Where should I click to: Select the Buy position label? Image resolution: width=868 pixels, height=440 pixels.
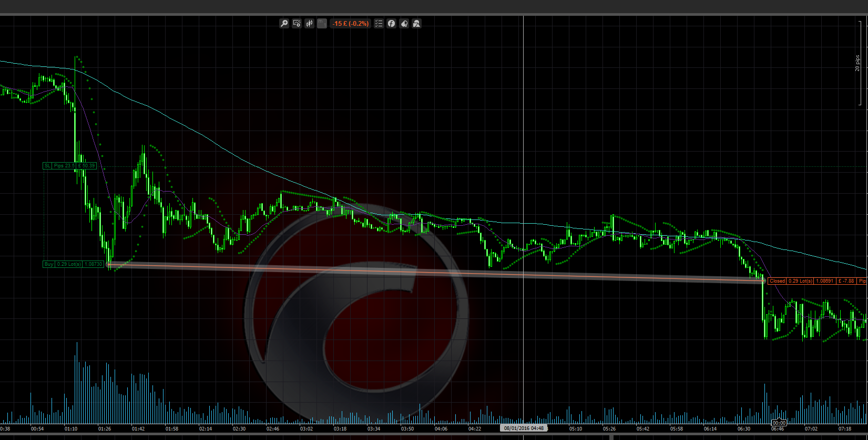(49, 264)
